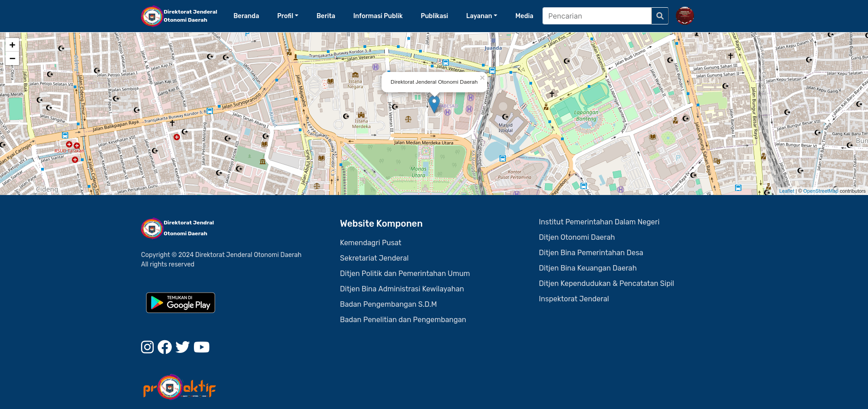Image resolution: width=868 pixels, height=409 pixels.
Task: Open the Berita menu item
Action: click(326, 16)
